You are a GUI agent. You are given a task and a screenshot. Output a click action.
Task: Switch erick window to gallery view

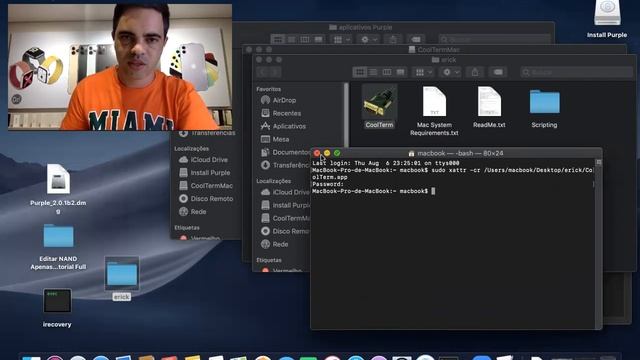400,72
